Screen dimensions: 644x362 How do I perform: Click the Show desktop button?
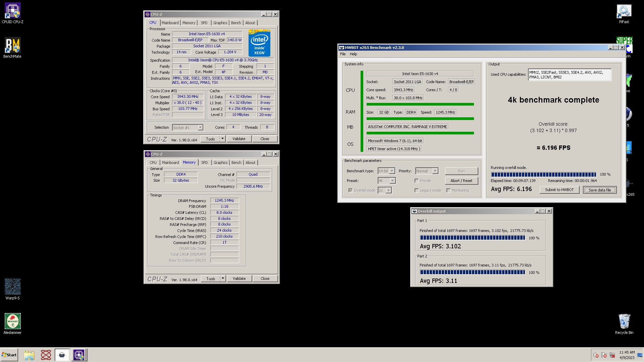pyautogui.click(x=640, y=355)
